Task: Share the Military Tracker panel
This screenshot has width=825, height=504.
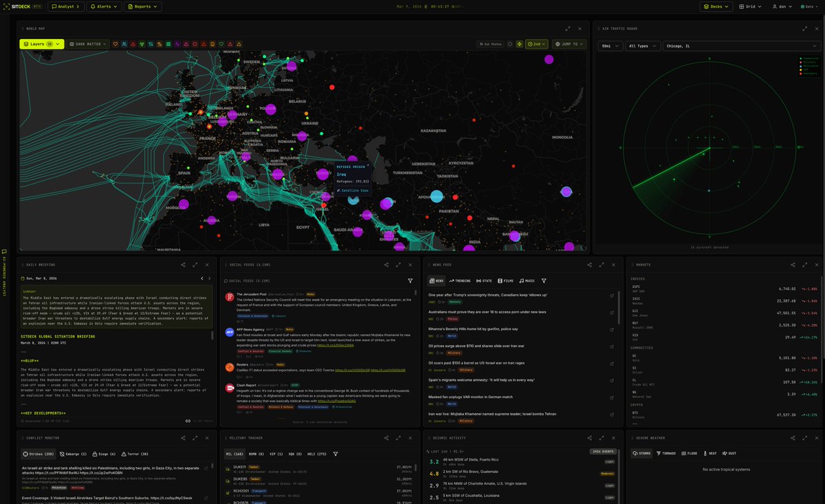Action: tap(386, 437)
